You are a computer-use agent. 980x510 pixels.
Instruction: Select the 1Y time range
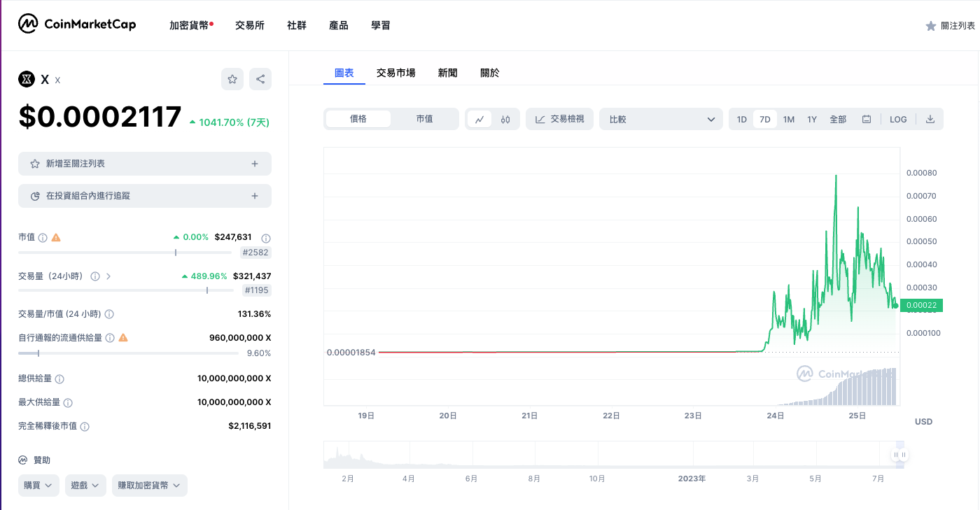pos(812,119)
